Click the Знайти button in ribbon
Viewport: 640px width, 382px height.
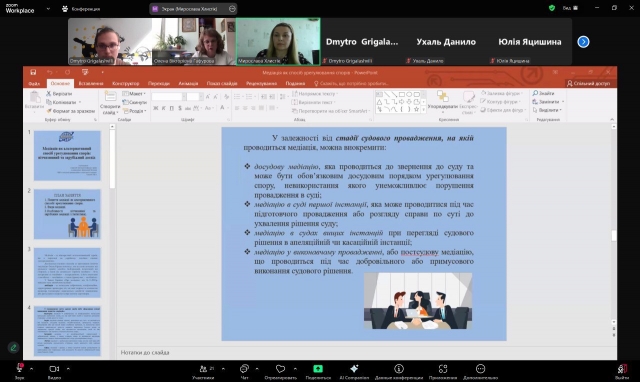tap(543, 93)
